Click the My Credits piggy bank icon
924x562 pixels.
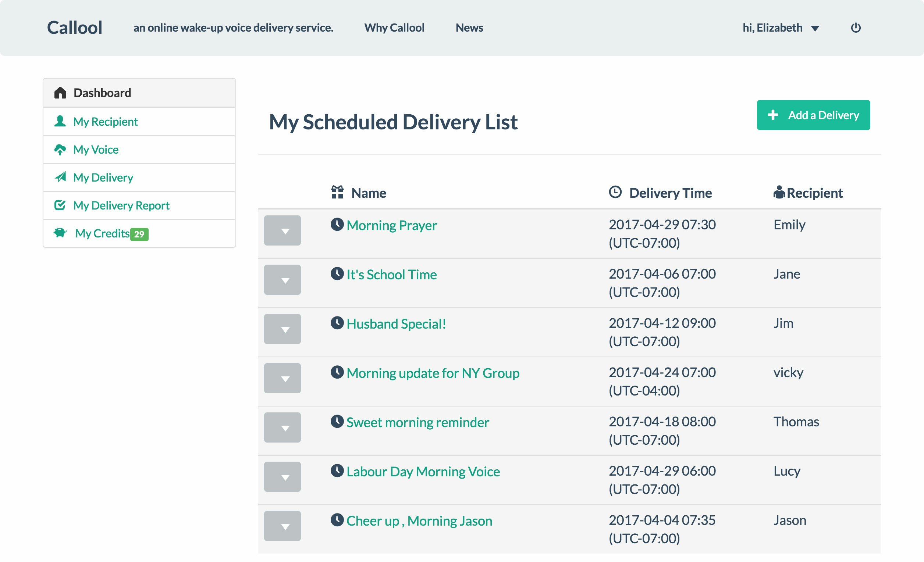click(60, 233)
